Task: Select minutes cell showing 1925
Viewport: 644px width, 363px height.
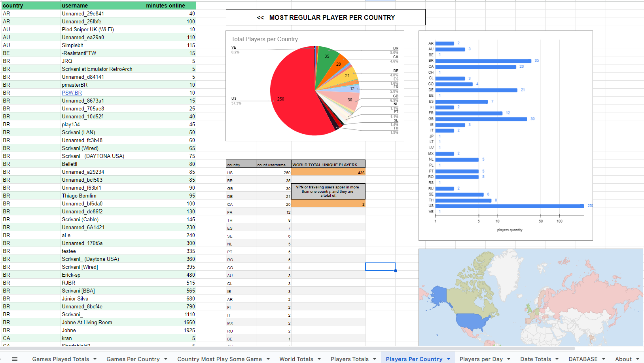Action: click(x=170, y=330)
